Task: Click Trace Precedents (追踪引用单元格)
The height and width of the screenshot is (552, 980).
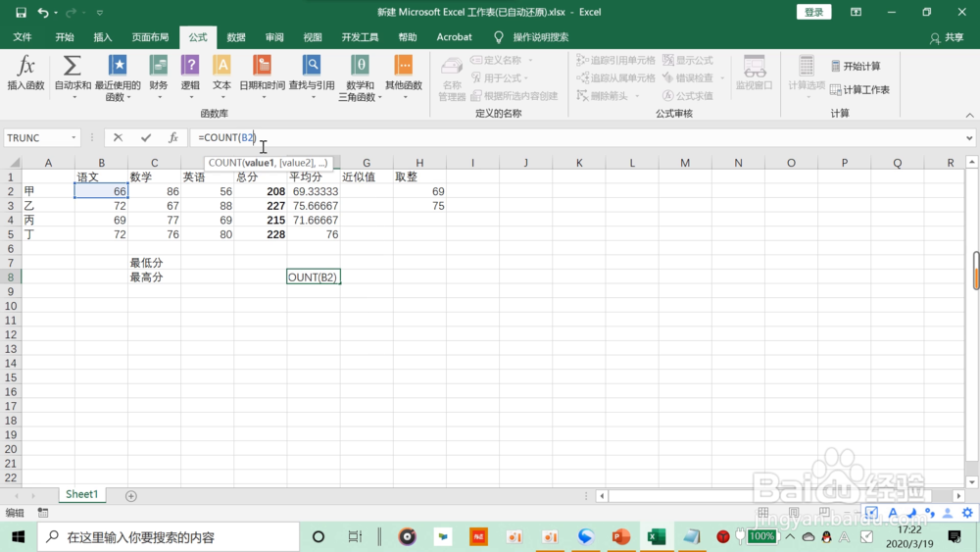Action: click(615, 60)
